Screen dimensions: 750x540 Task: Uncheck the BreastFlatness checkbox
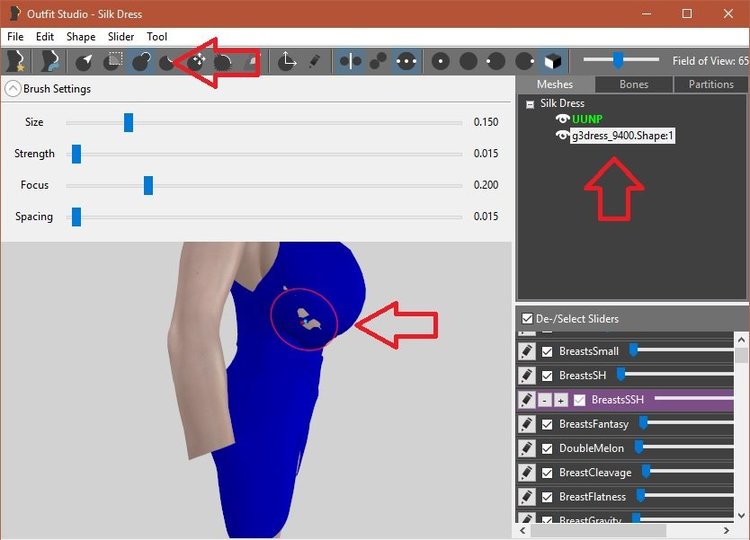pos(547,497)
